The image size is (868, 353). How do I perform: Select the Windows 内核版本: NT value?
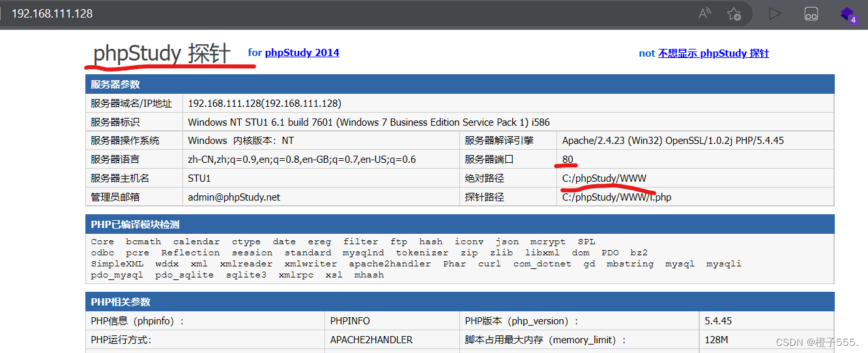click(x=240, y=141)
